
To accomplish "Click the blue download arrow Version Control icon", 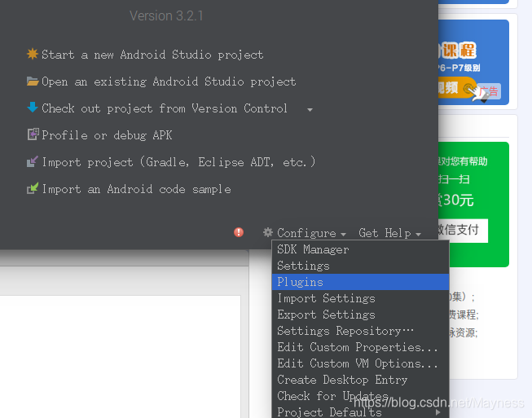I will click(x=33, y=108).
